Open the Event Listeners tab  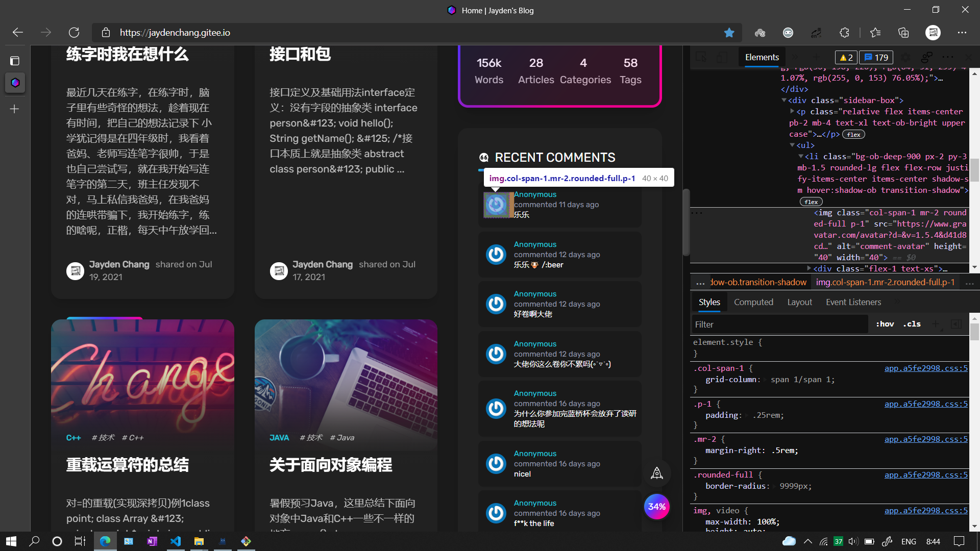click(853, 302)
